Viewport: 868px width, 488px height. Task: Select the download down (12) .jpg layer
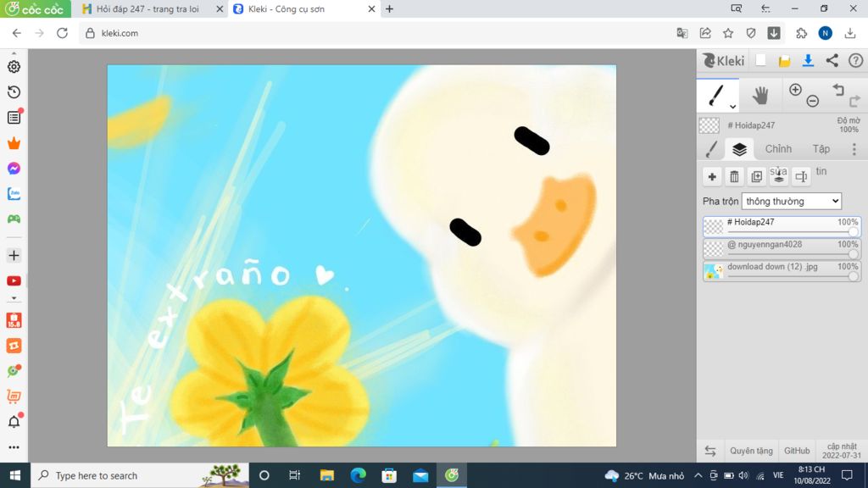[x=782, y=270]
